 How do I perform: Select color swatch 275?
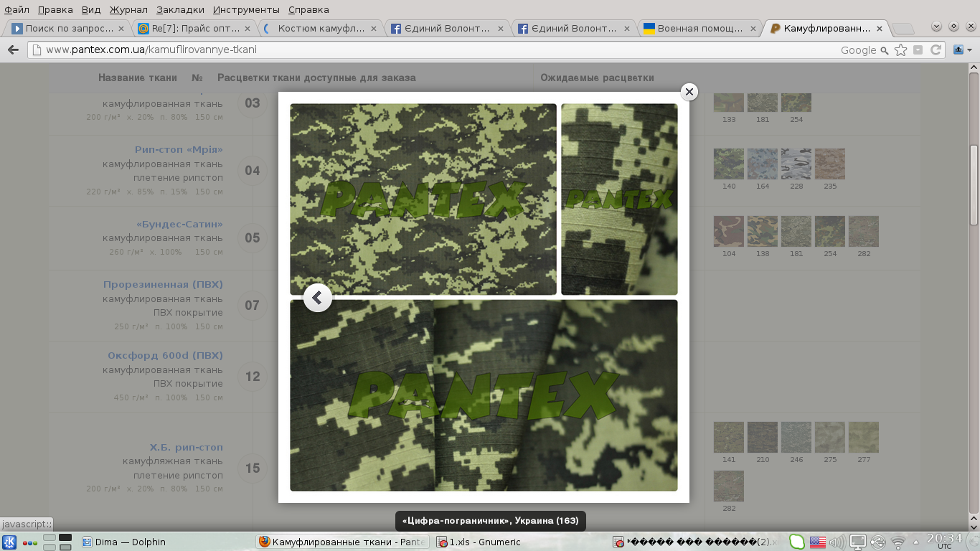830,437
